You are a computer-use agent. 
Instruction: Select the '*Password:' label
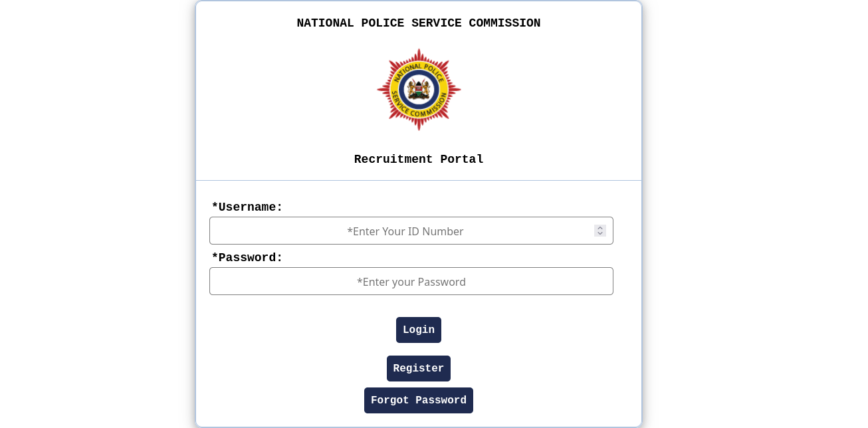tap(247, 258)
